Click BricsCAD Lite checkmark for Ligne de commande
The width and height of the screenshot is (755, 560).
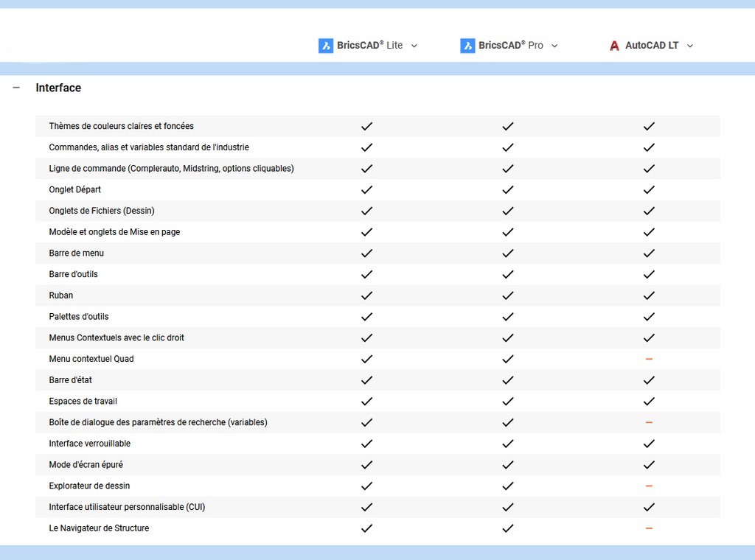[367, 169]
